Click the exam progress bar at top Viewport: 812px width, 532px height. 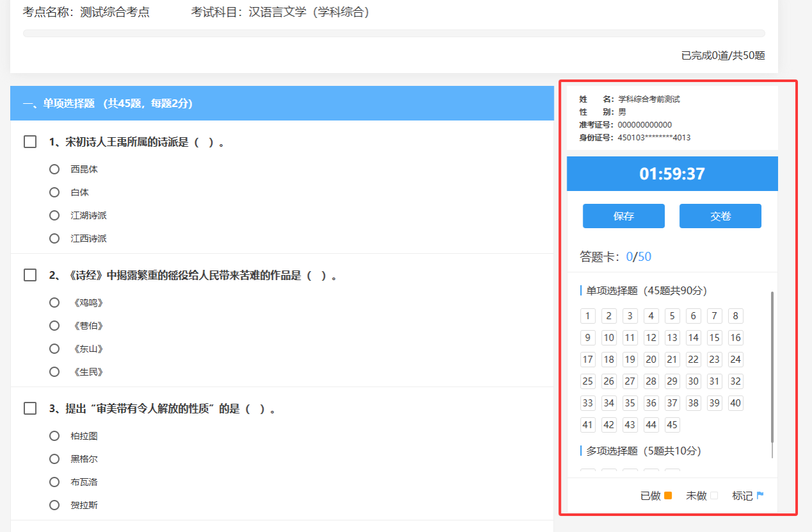point(394,33)
